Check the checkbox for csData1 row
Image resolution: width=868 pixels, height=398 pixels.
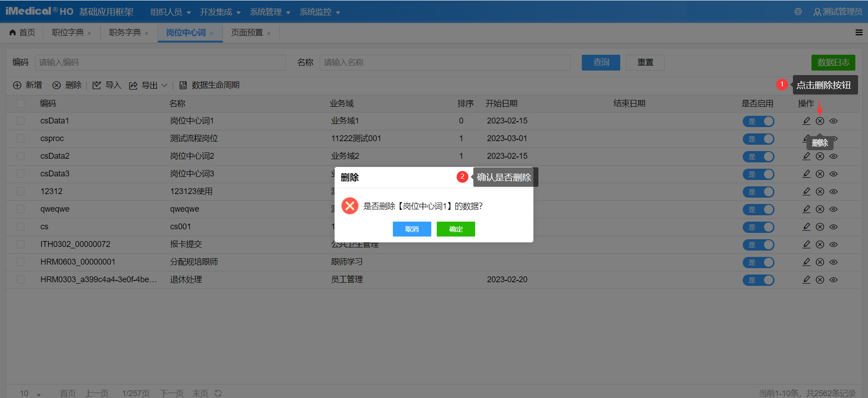[x=20, y=121]
